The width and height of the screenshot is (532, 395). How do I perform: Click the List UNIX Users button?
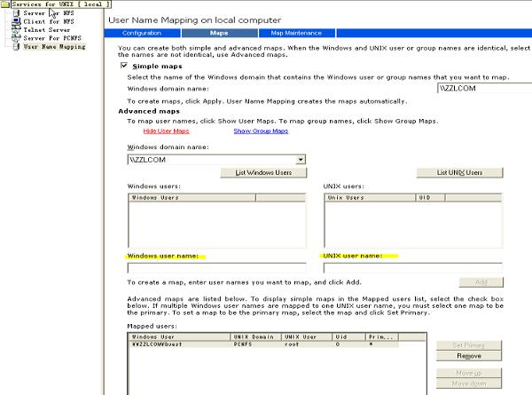(459, 172)
